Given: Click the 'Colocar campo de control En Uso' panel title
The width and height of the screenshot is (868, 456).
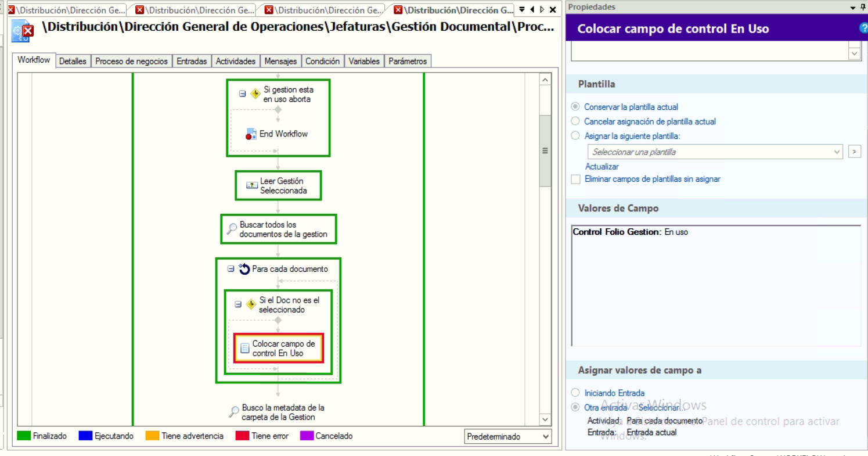Looking at the screenshot, I should 673,28.
